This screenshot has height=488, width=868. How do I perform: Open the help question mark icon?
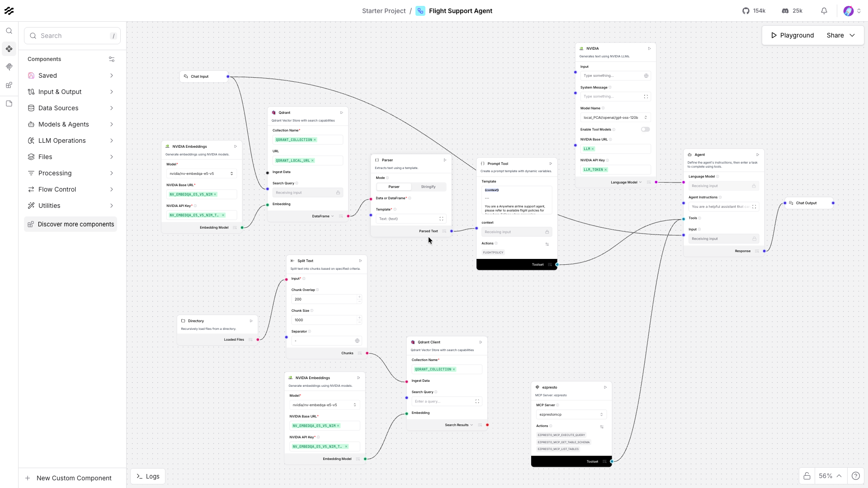(x=856, y=476)
